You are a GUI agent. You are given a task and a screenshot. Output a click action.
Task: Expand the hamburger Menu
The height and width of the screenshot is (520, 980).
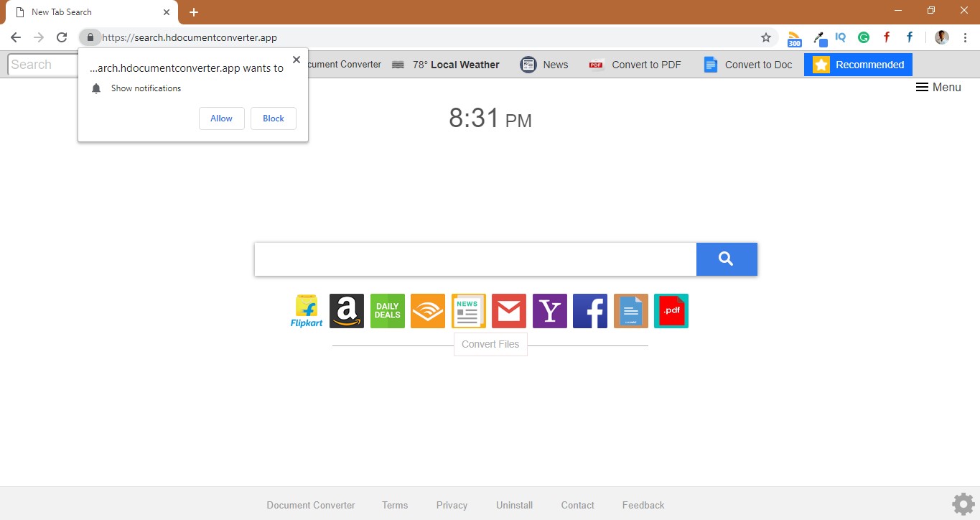pyautogui.click(x=938, y=87)
